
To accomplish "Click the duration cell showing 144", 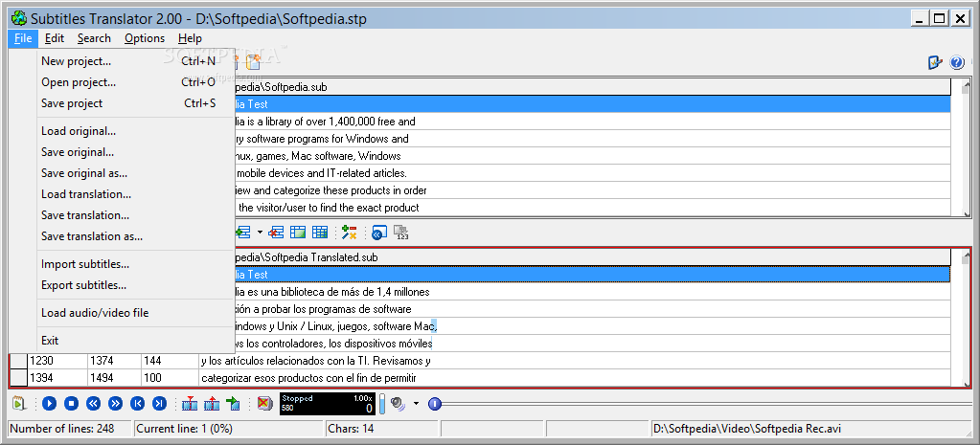I will 170,361.
